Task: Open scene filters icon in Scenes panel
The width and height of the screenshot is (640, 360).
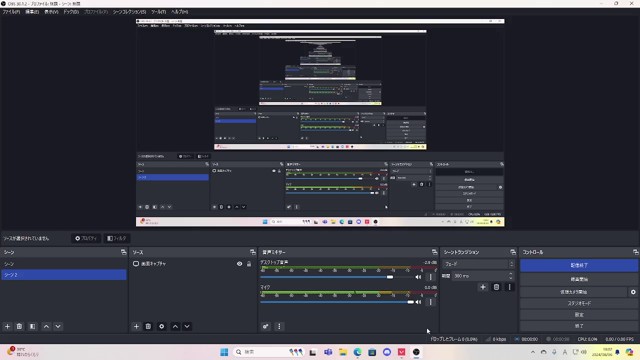Action: [33, 327]
